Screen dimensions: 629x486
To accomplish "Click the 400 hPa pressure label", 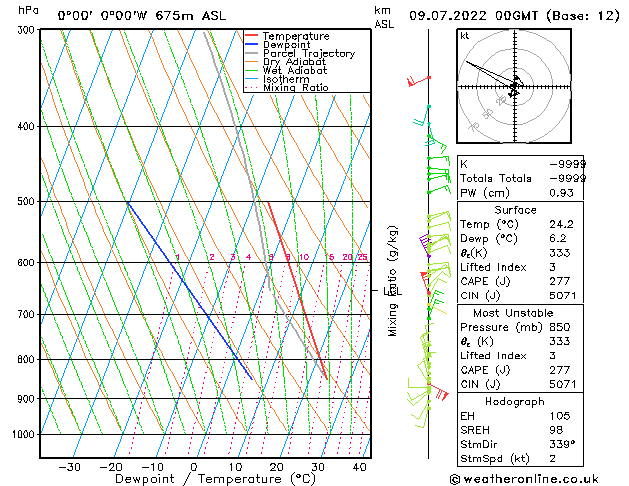I will 28,126.
